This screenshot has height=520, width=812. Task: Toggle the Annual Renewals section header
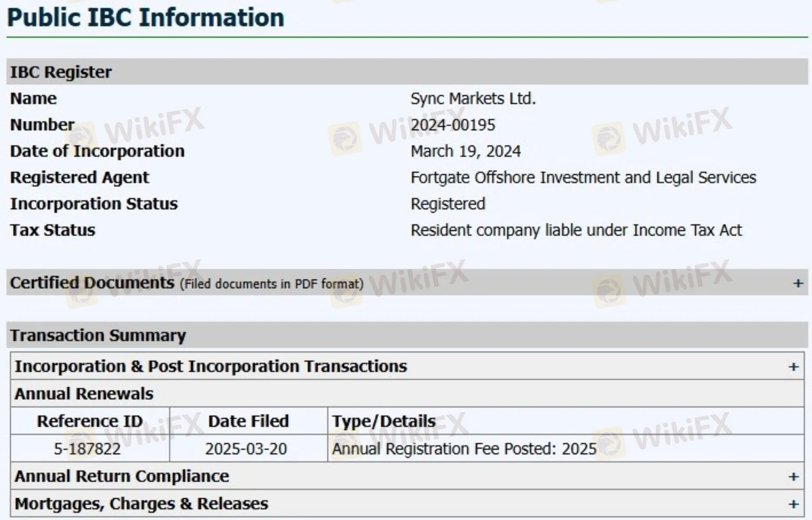coord(84,394)
